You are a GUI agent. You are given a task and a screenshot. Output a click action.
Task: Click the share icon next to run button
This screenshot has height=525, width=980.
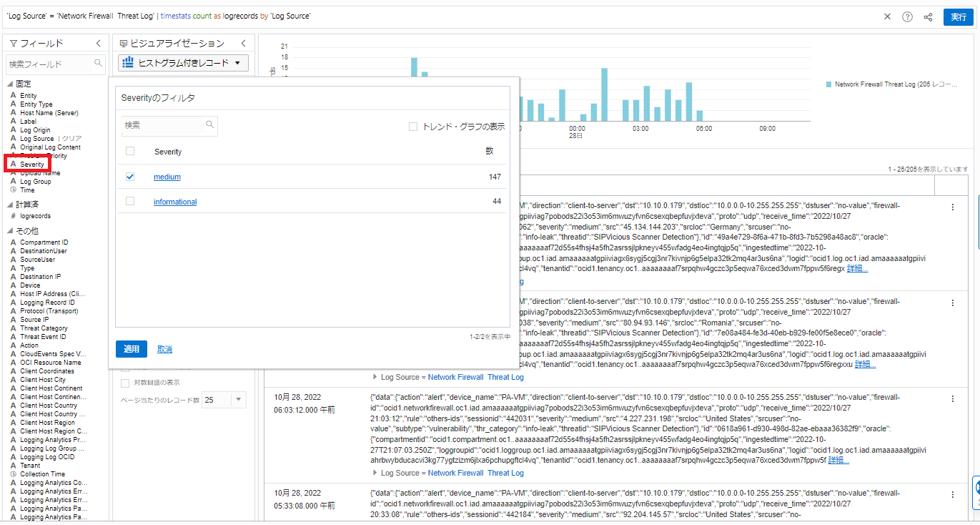click(x=928, y=17)
